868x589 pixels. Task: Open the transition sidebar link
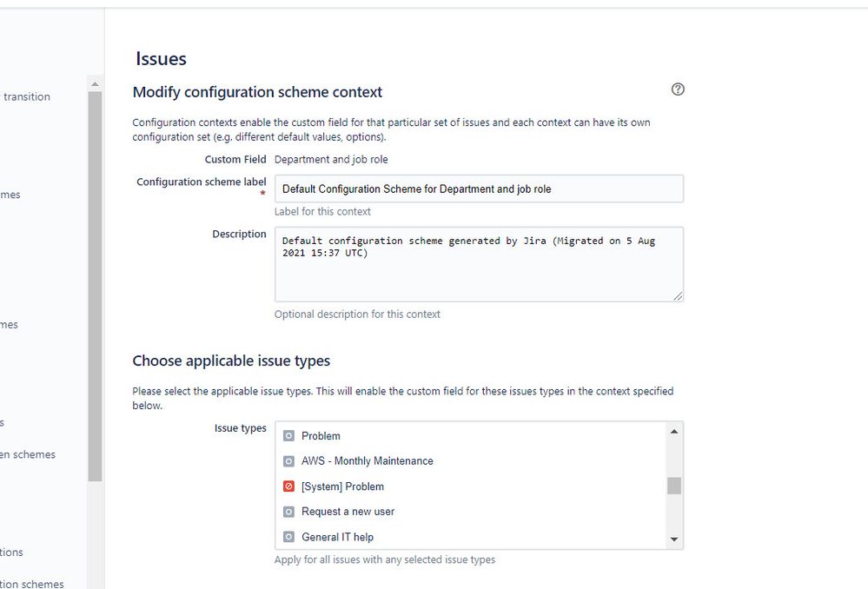coord(26,96)
